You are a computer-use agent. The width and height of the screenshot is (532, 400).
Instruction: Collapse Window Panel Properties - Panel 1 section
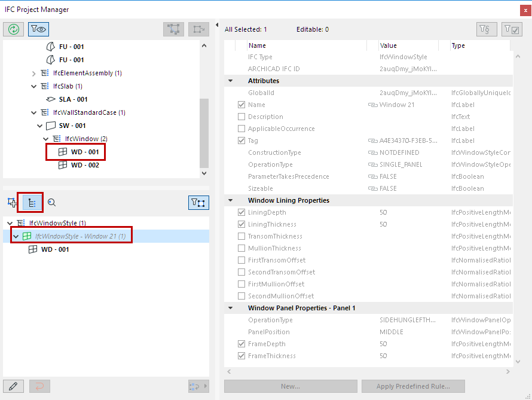[x=231, y=308]
